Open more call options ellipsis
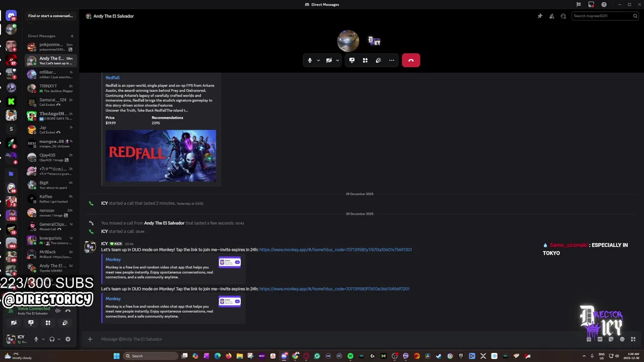The image size is (644, 362). click(x=391, y=60)
